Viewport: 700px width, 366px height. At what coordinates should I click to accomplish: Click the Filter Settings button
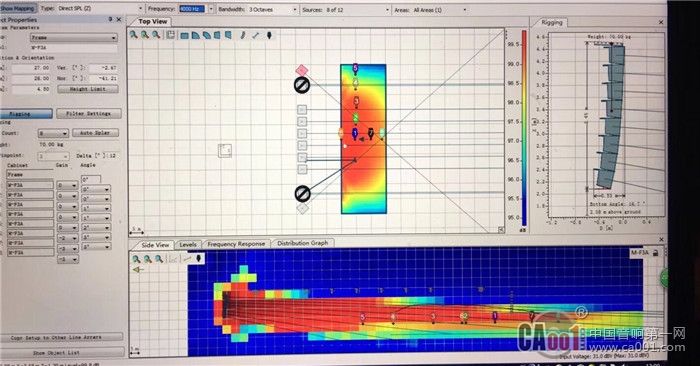(88, 113)
